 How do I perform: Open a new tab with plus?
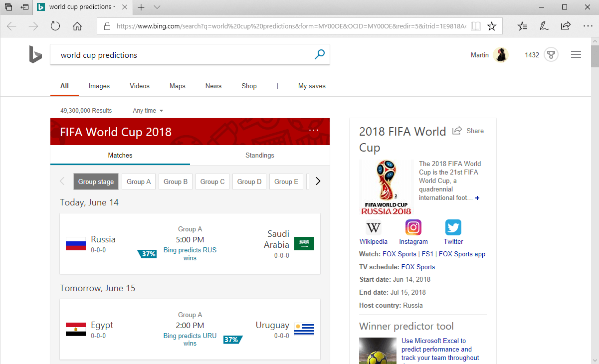point(142,7)
